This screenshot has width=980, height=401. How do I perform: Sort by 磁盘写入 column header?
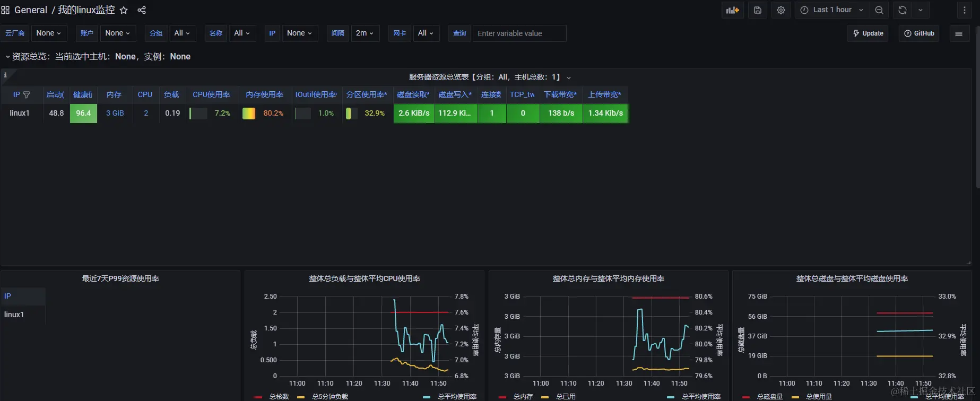click(455, 94)
